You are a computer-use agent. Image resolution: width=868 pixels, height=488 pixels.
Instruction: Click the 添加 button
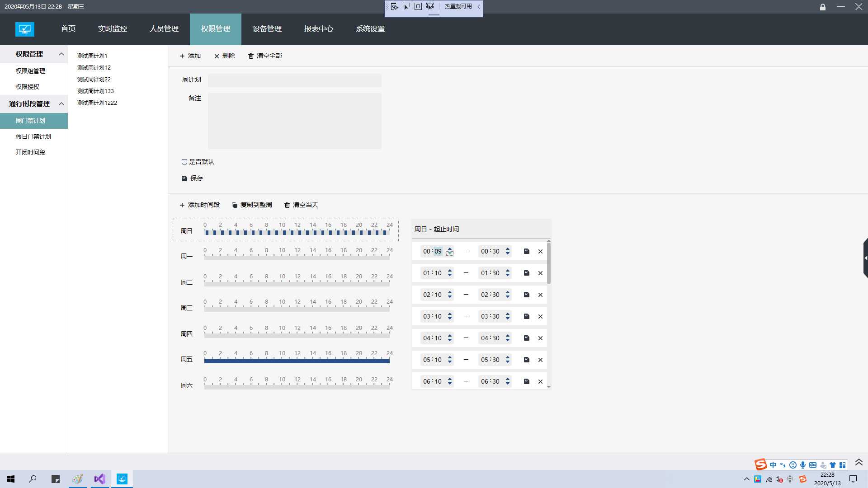click(190, 56)
